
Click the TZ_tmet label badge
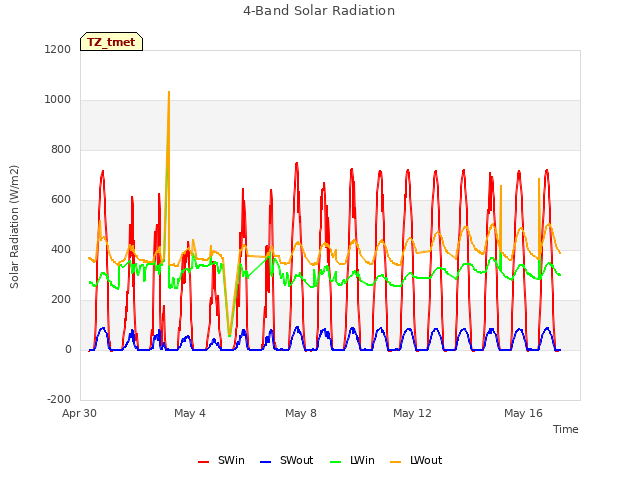pyautogui.click(x=111, y=42)
